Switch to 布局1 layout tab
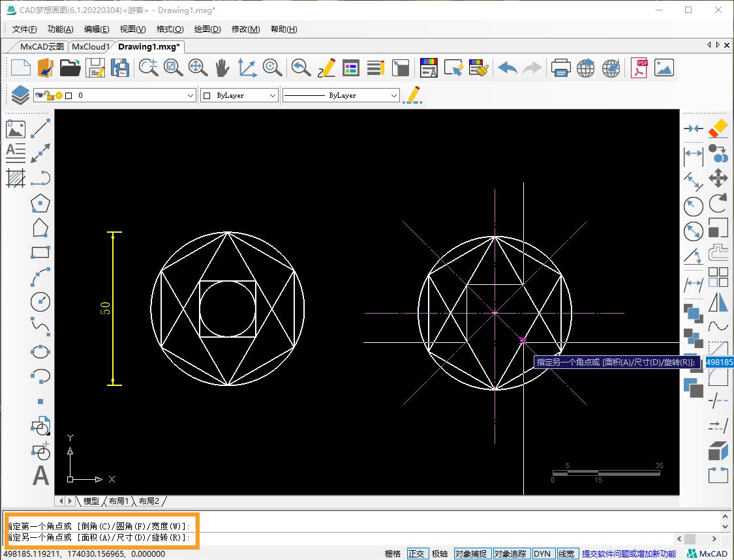Viewport: 734px width, 560px height. [x=119, y=501]
